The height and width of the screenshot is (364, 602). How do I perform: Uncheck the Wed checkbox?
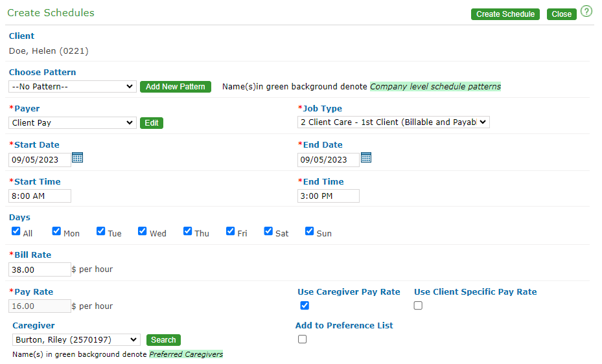(143, 231)
